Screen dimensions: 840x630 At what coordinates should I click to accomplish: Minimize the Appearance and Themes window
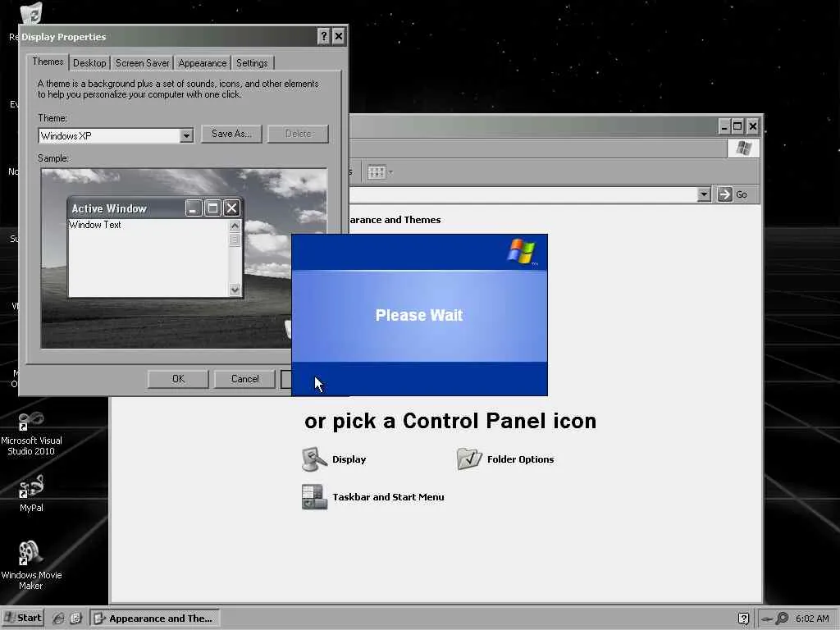724,126
